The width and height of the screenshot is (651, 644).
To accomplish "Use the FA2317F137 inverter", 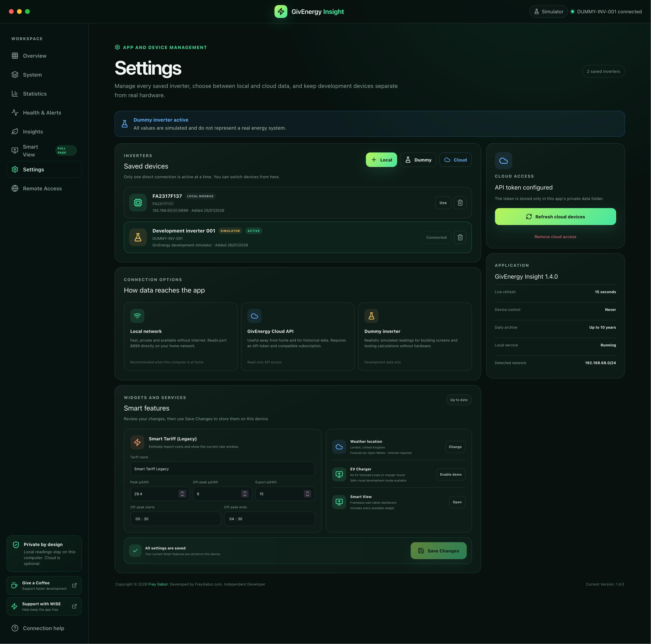I will (443, 203).
